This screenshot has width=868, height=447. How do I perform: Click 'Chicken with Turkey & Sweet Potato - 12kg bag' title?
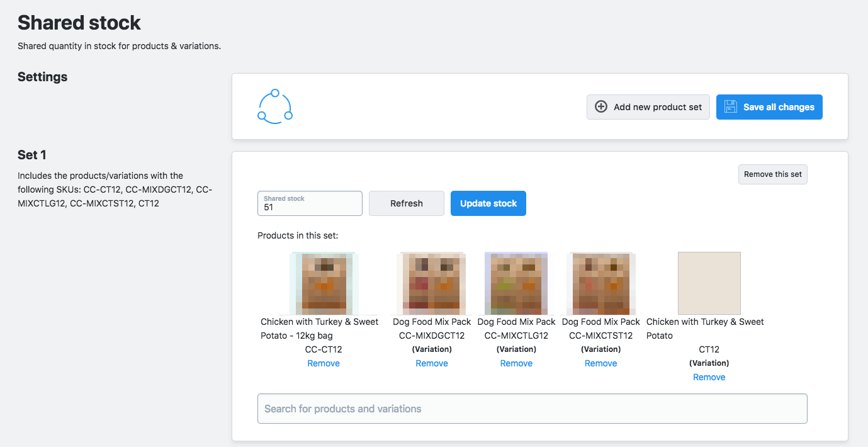(x=320, y=329)
